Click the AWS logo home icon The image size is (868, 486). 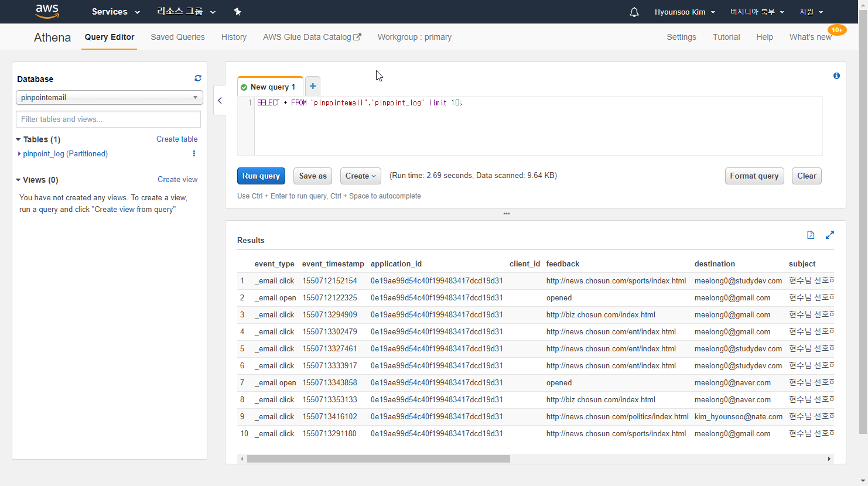coord(47,11)
